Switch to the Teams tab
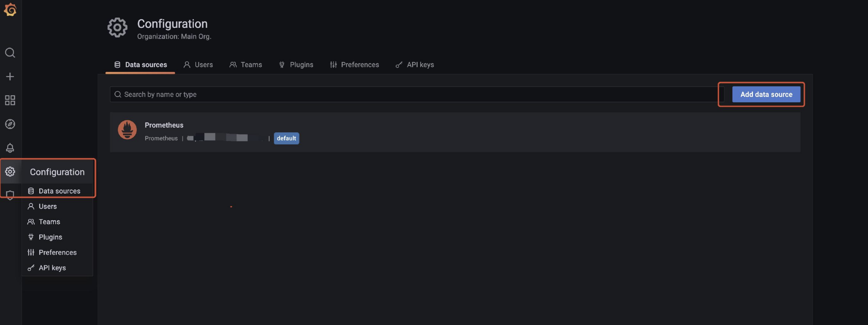 click(x=246, y=65)
